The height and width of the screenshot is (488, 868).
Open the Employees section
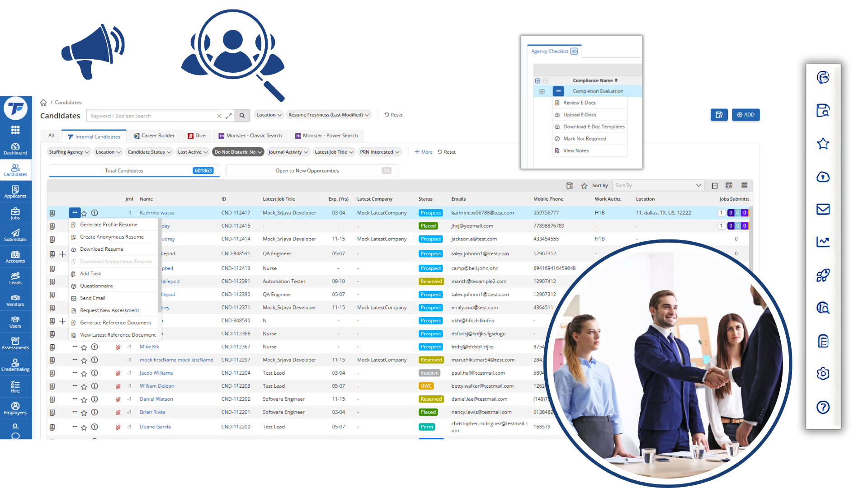tap(15, 408)
